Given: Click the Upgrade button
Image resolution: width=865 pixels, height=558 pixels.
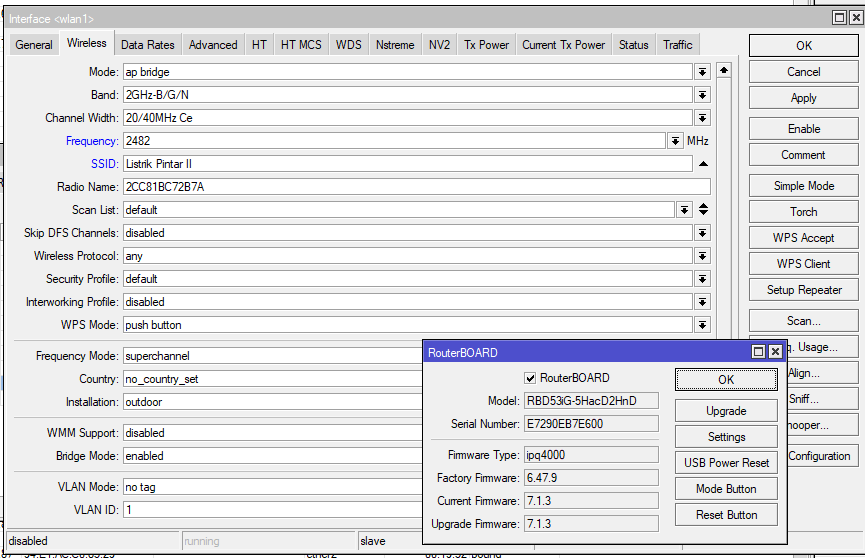Looking at the screenshot, I should tap(726, 411).
